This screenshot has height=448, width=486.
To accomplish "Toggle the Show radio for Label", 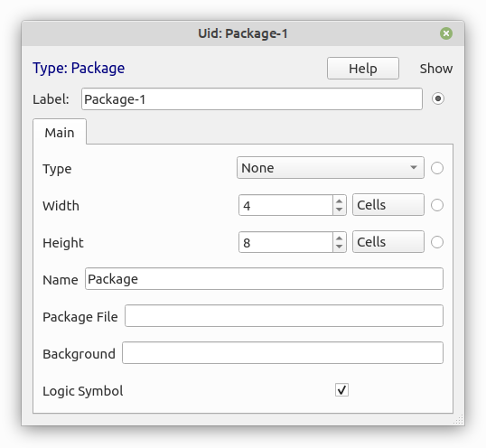I will (x=437, y=98).
